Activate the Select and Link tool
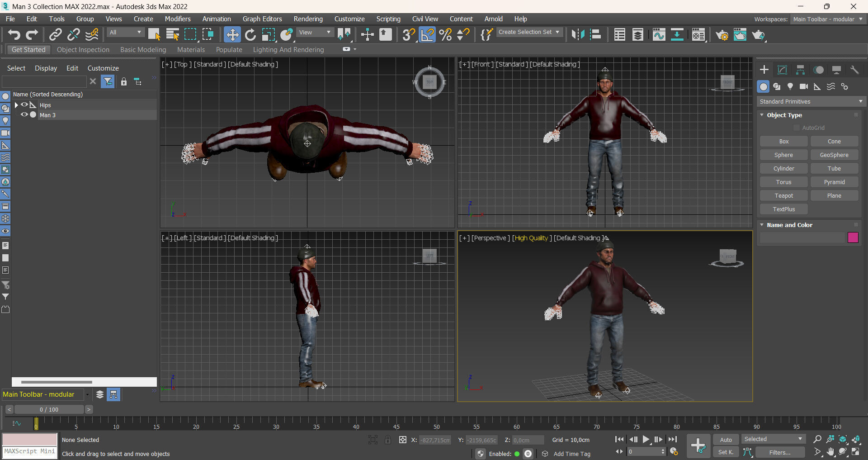868x460 pixels. (x=56, y=35)
